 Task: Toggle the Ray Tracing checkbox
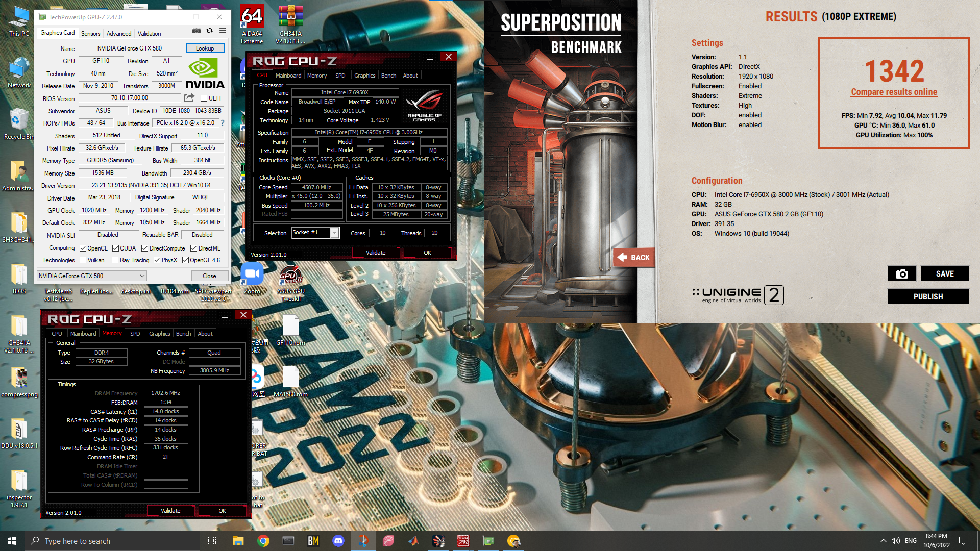point(115,260)
